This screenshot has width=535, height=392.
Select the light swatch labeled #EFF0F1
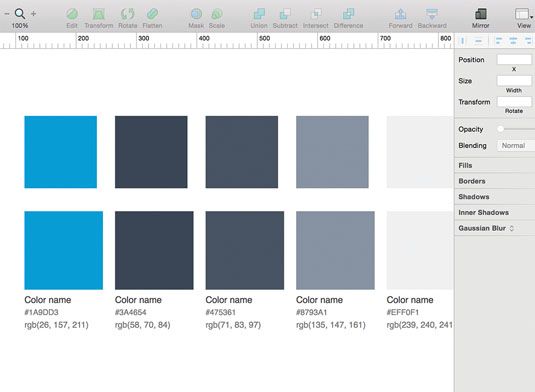point(420,250)
